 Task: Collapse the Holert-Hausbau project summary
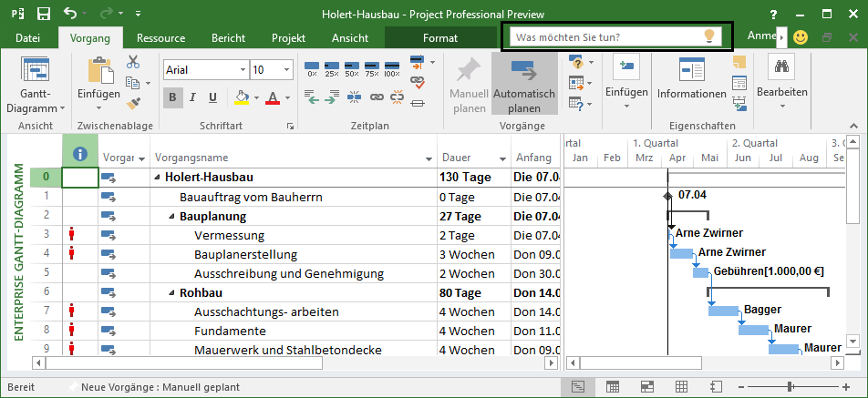coord(157,178)
